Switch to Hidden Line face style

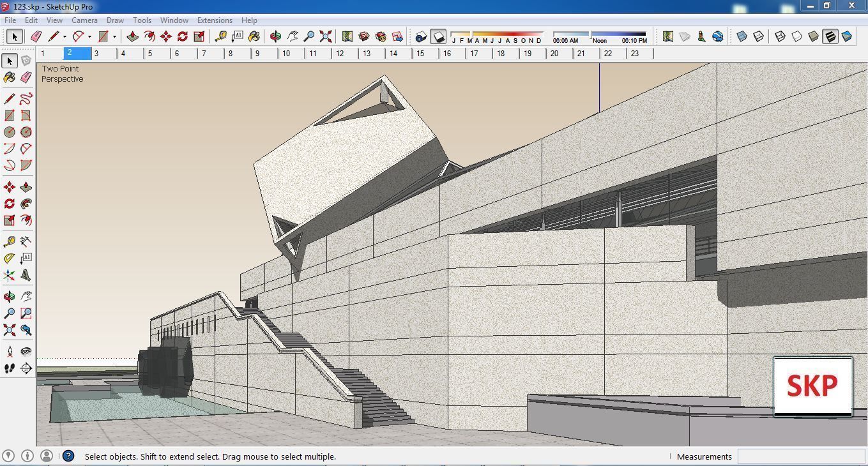click(796, 36)
